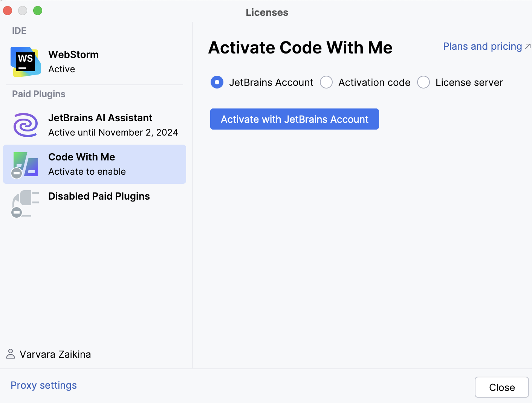Choose the Activation code radio option
This screenshot has width=532, height=403.
tap(326, 82)
